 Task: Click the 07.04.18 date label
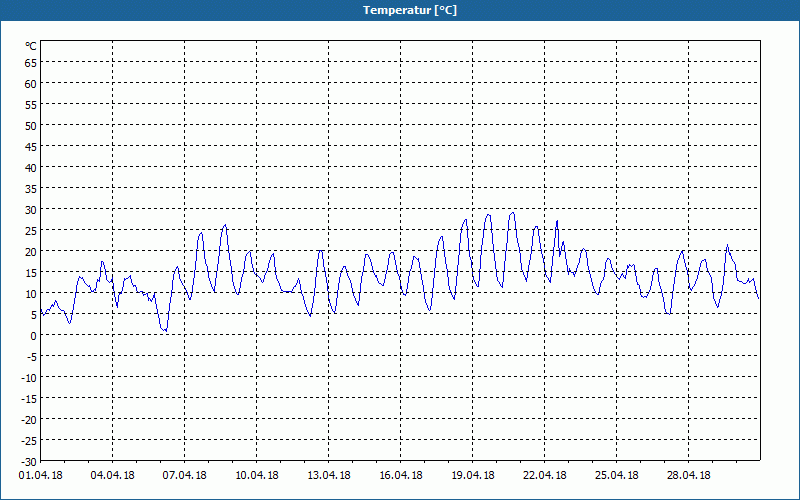185,476
